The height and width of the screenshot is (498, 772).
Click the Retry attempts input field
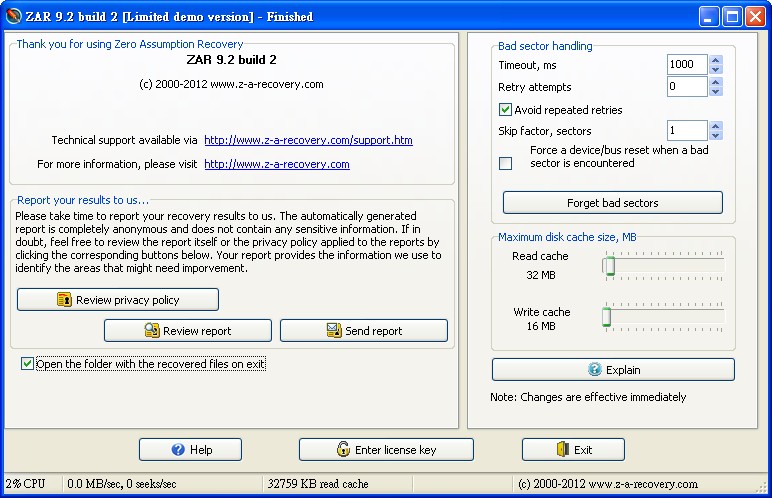[687, 87]
